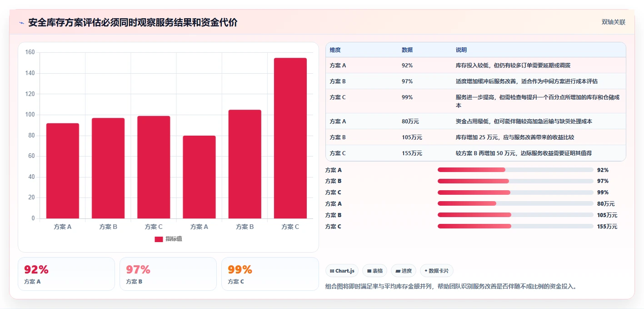Click the description starting 资金占用最低
This screenshot has height=309, width=644.
click(x=524, y=122)
